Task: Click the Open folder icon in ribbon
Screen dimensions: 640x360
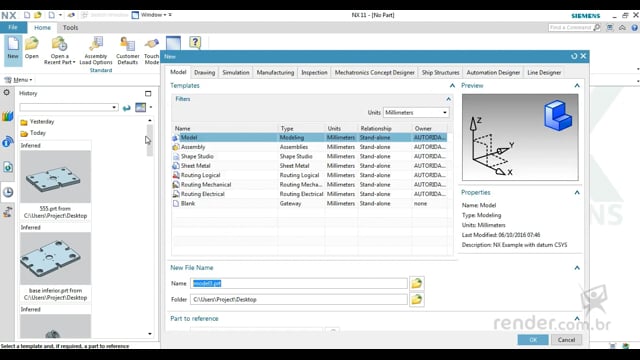Action: [31, 48]
